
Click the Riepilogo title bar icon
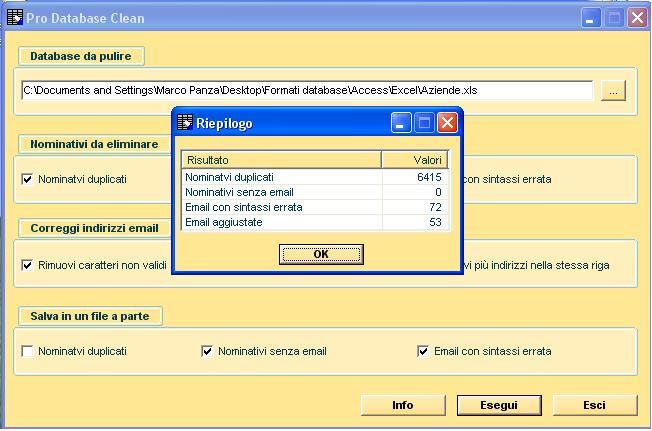tap(185, 123)
